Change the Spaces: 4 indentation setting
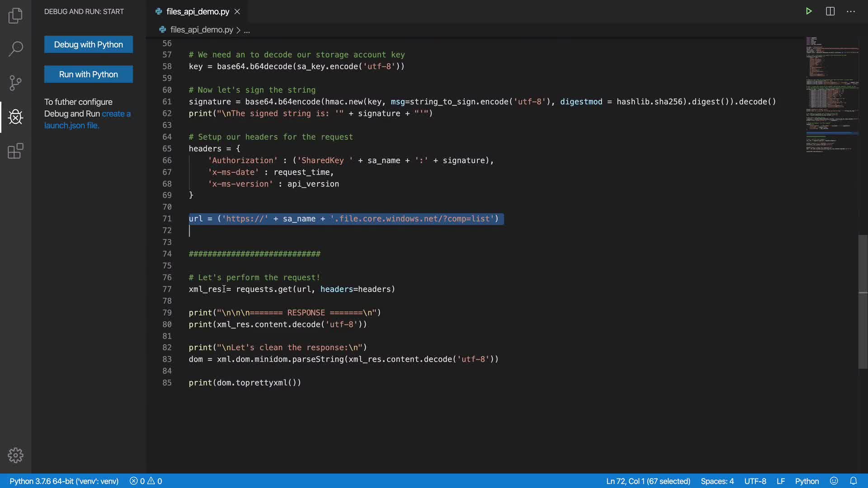The width and height of the screenshot is (868, 488). (x=717, y=481)
